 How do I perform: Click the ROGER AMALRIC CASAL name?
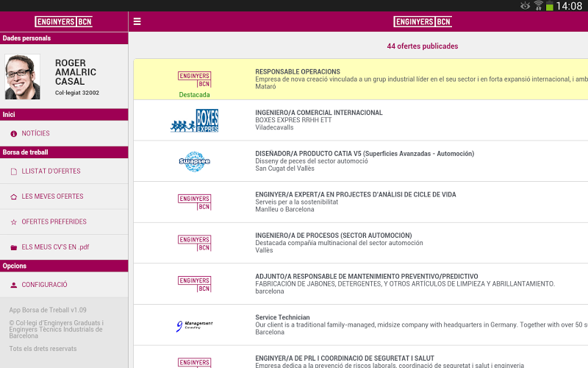click(x=76, y=72)
